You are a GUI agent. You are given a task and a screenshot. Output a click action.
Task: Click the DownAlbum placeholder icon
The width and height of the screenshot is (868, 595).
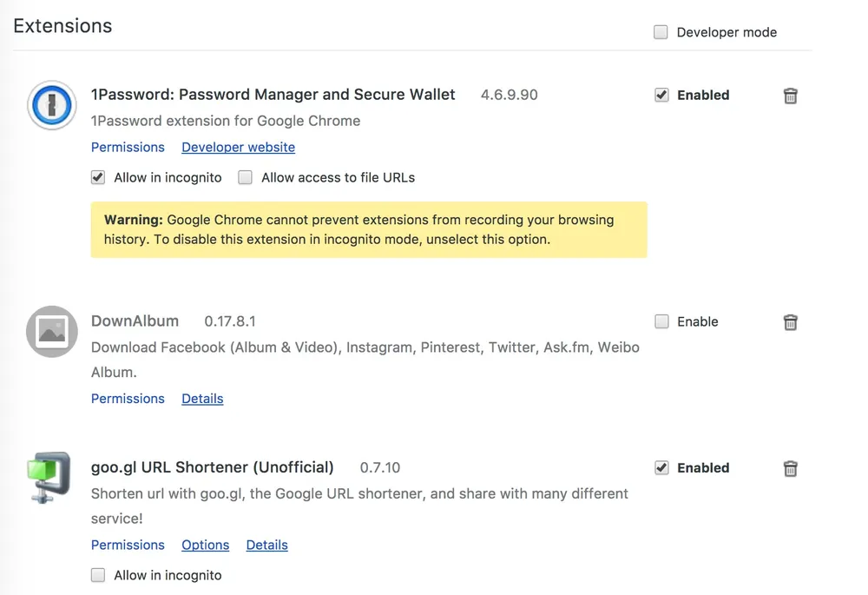(x=52, y=332)
